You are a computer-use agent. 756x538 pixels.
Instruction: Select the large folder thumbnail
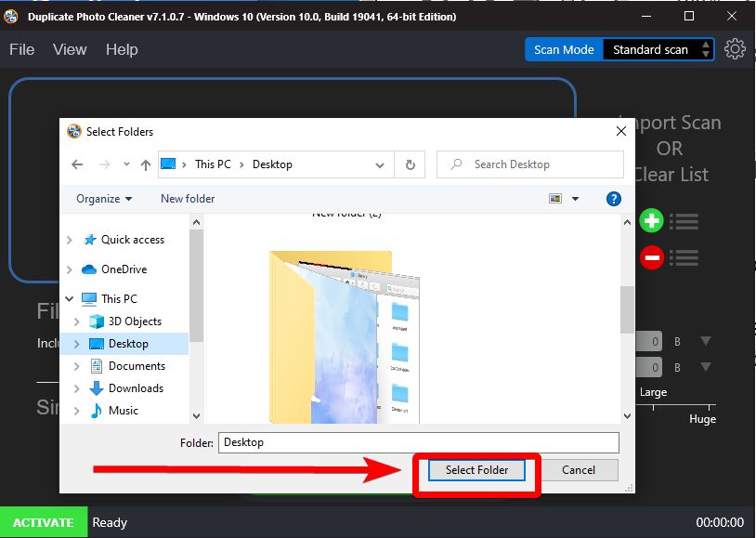pos(345,336)
